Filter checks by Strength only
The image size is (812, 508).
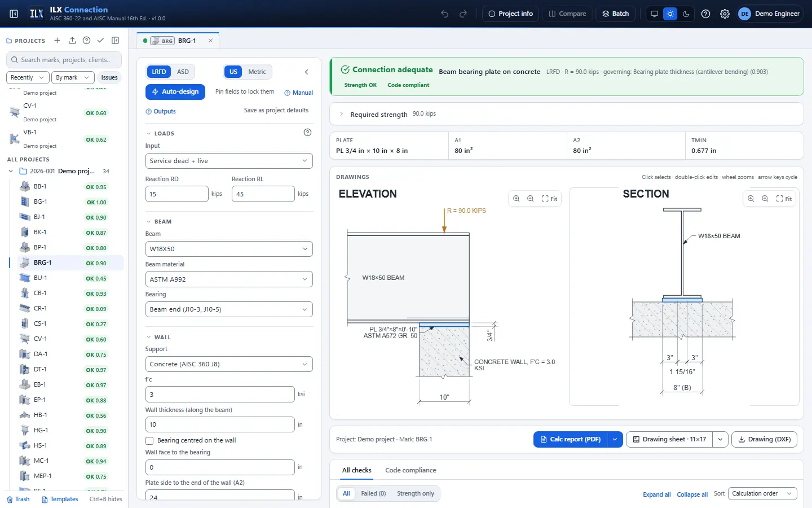click(x=416, y=493)
